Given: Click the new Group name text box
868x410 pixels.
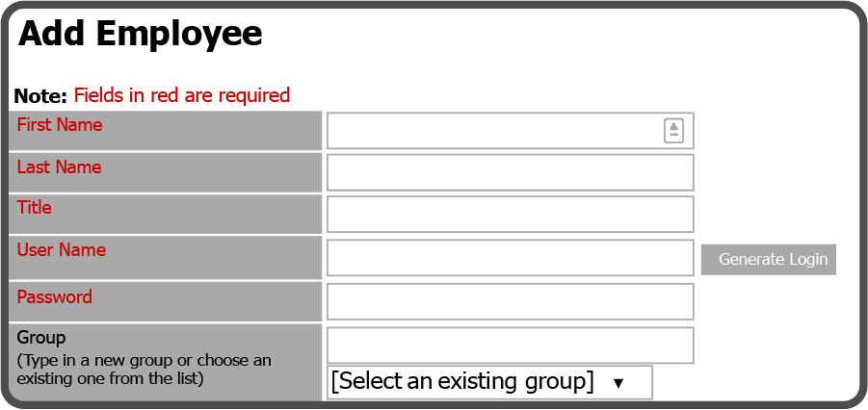Looking at the screenshot, I should (x=510, y=346).
